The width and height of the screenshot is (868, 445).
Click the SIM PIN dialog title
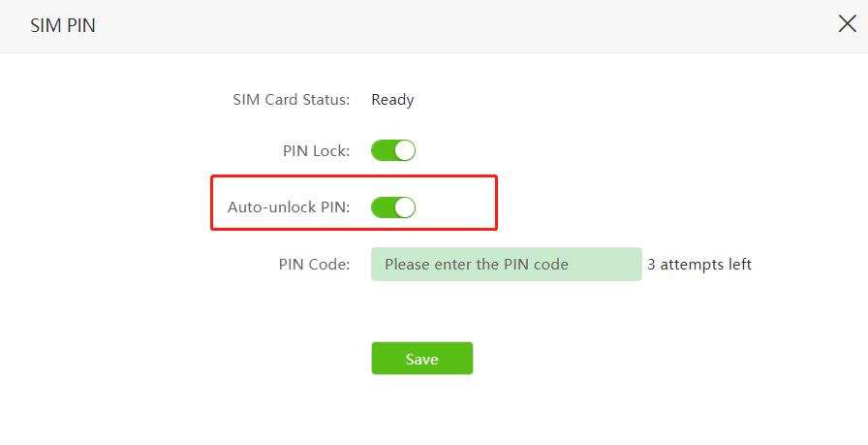click(63, 25)
